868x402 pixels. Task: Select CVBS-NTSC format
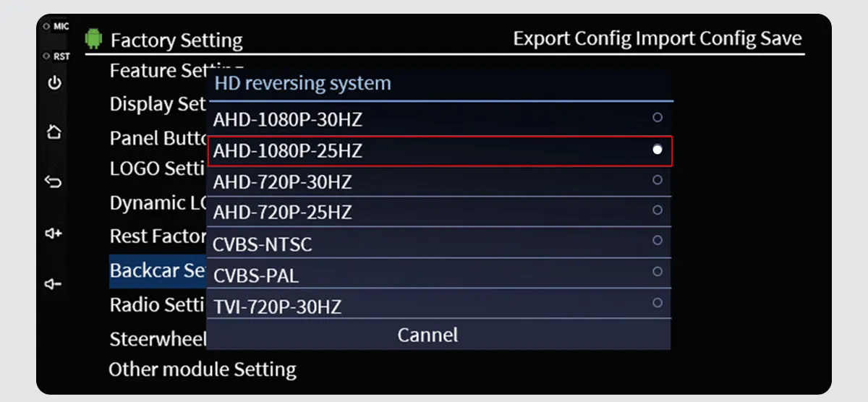440,243
